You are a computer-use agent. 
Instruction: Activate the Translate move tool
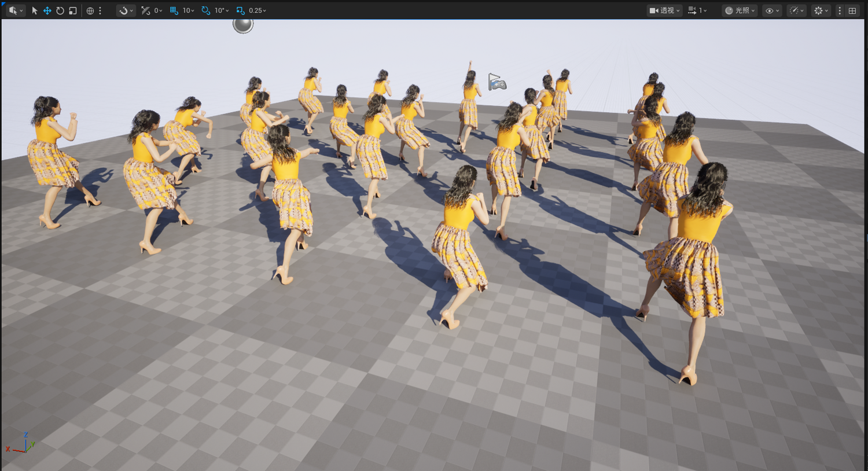pyautogui.click(x=47, y=10)
